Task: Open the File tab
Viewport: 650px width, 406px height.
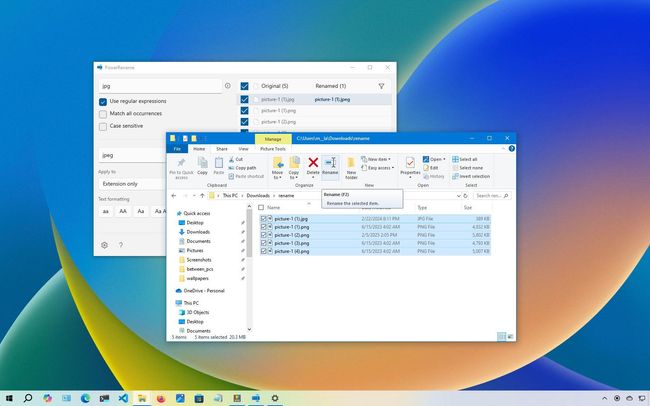Action: click(177, 149)
